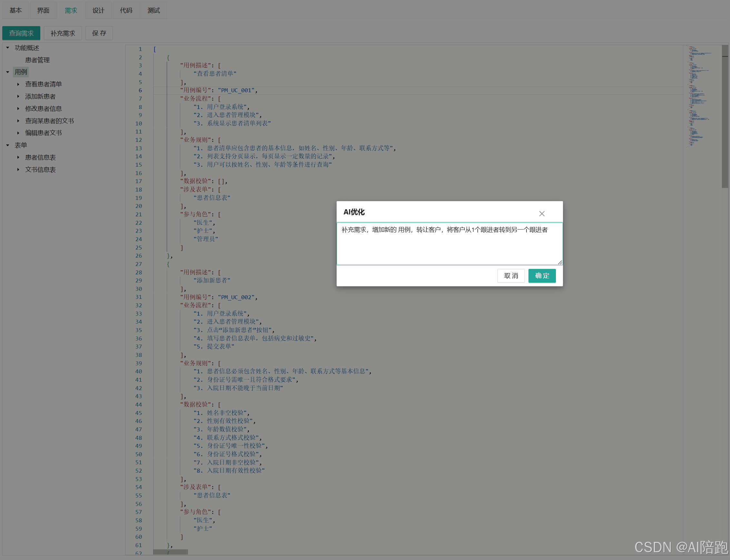Expand the 查看患者清单 item arrow
This screenshot has width=730, height=560.
pyautogui.click(x=18, y=84)
